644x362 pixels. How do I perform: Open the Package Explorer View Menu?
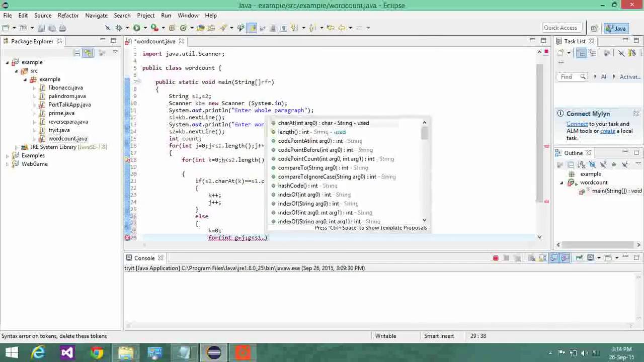(115, 53)
